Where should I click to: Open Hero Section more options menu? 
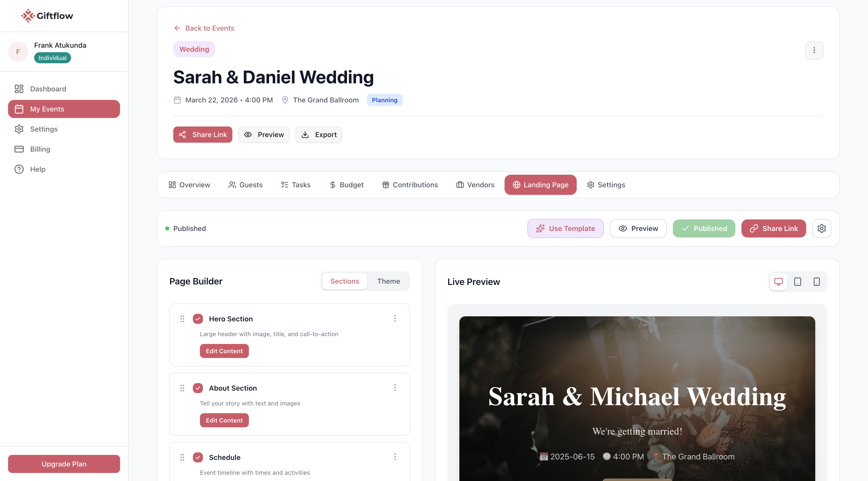395,318
